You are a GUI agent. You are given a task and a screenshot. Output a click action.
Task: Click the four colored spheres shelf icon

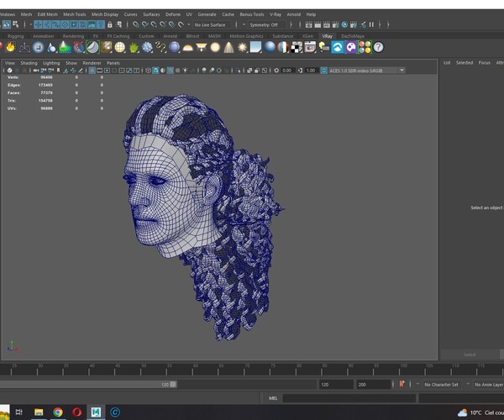[x=365, y=47]
